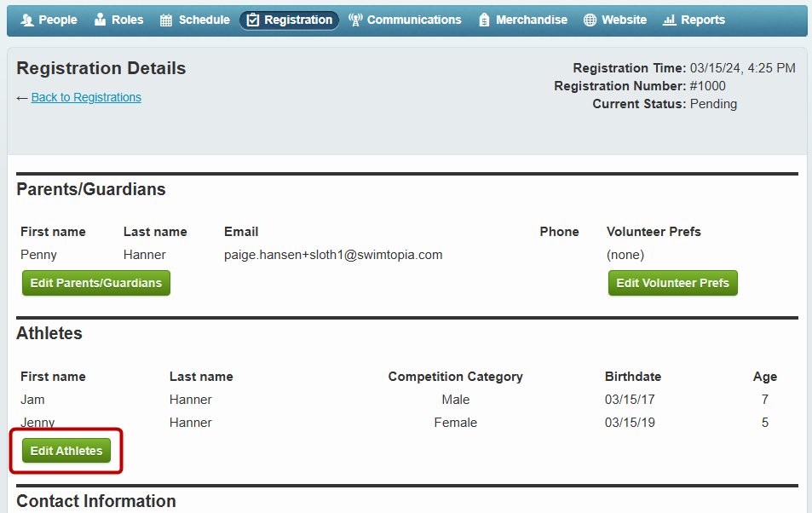Select athlete Jam's first name cell
812x513 pixels.
coord(32,400)
